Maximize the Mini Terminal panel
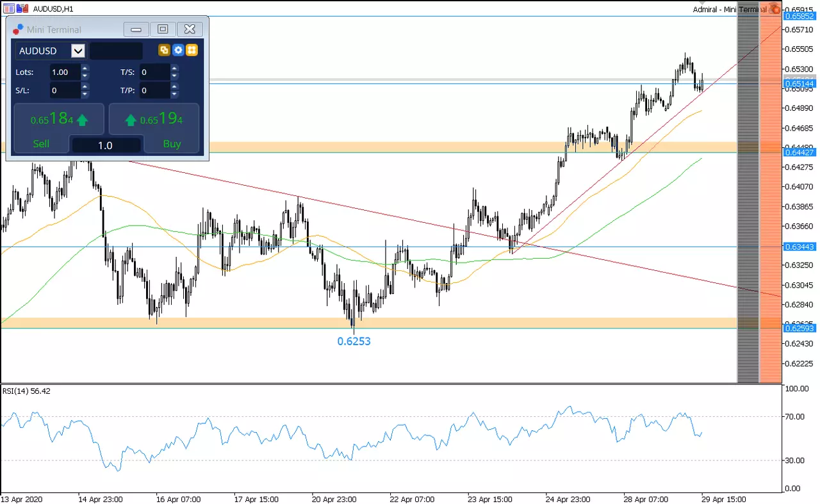This screenshot has height=504, width=820. click(x=163, y=29)
